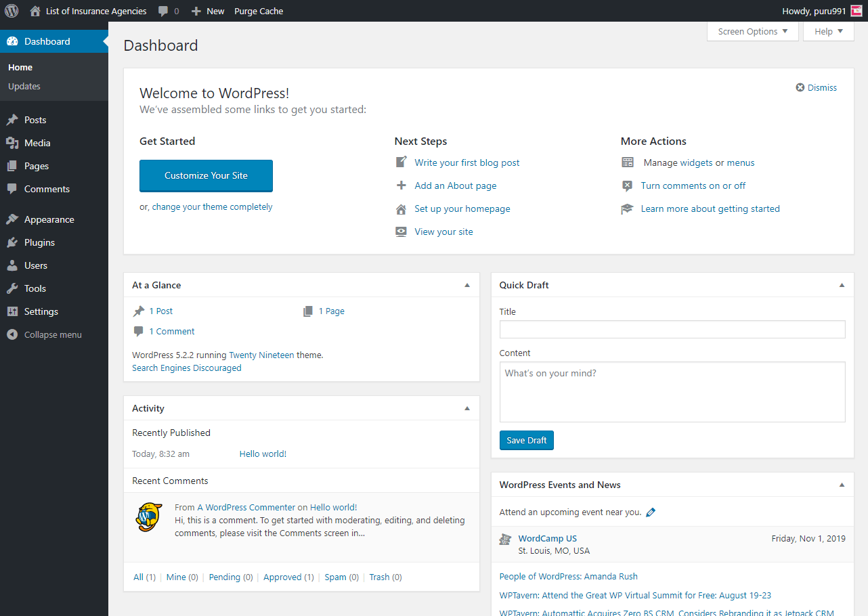This screenshot has width=868, height=616.
Task: Click house icon beside Set up your homepage
Action: click(402, 208)
